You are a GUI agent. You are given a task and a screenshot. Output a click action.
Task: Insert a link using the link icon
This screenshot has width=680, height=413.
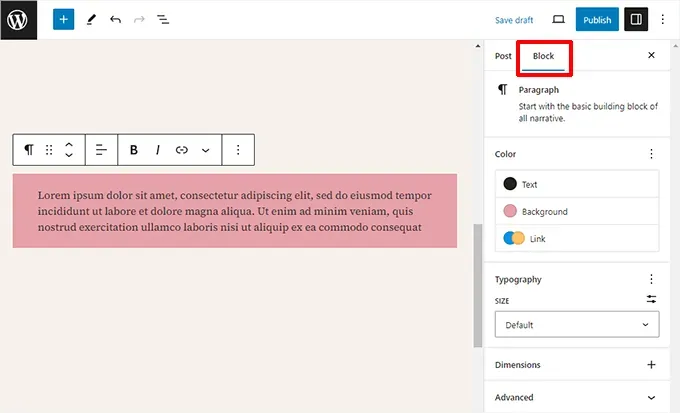(182, 150)
